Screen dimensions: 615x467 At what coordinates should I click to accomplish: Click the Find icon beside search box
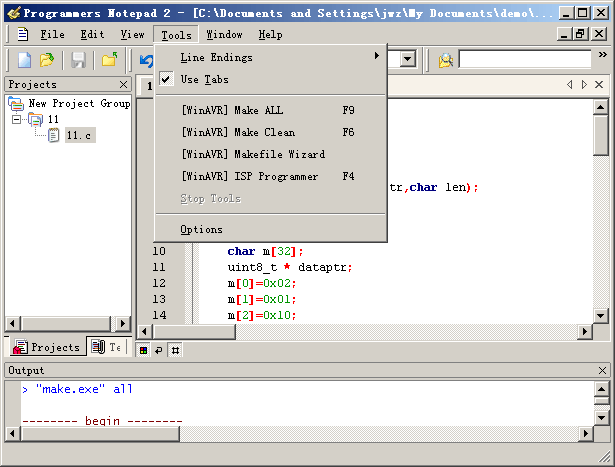click(445, 60)
